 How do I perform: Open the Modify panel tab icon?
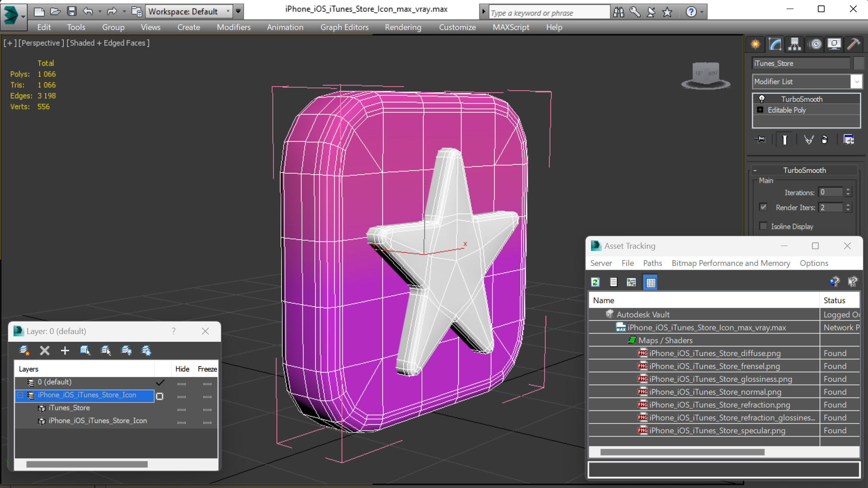point(775,44)
